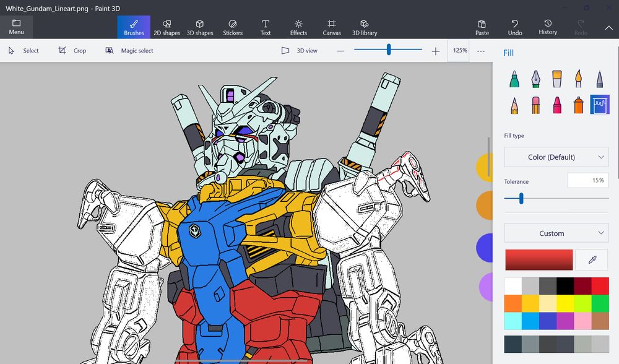Choose the light gray color swatch
Screen dimensions: 619x364
(530, 286)
